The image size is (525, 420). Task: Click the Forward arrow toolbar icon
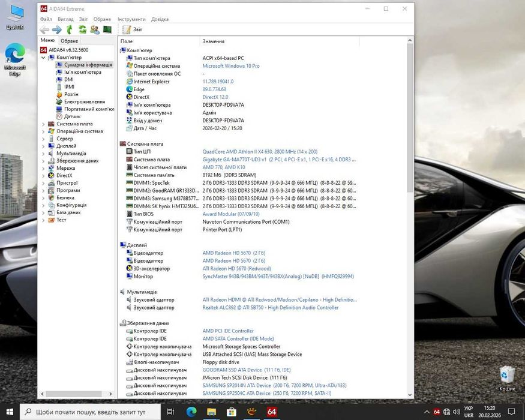tap(57, 30)
